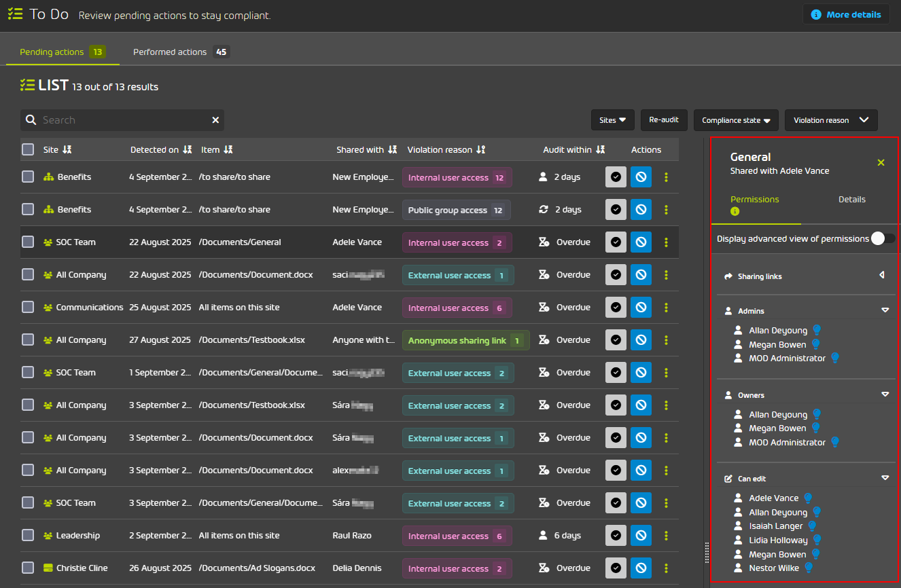Open the kebab menu for the Leadership row

(x=667, y=535)
